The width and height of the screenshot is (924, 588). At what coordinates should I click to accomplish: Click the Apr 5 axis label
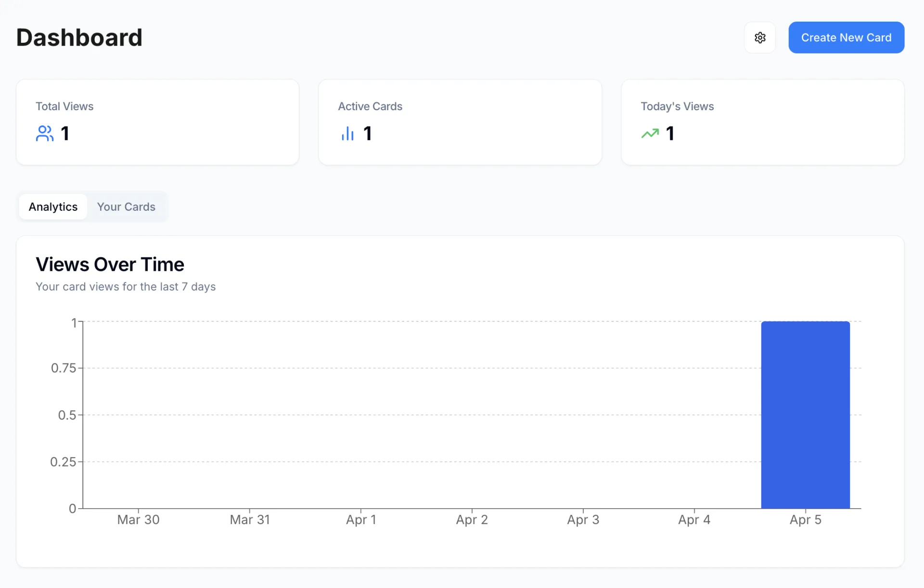tap(805, 520)
